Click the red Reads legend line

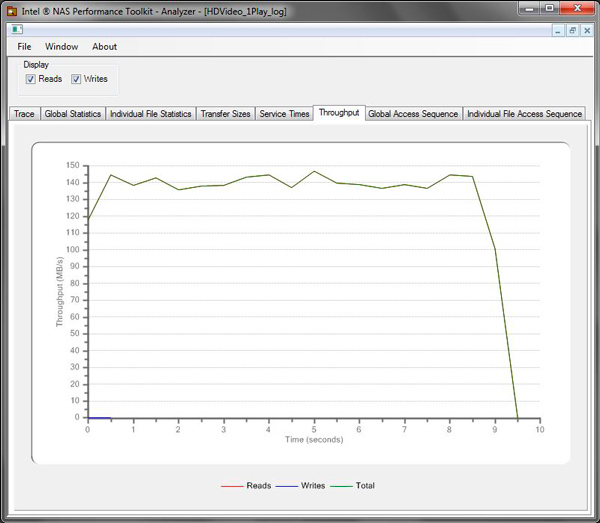coord(232,486)
